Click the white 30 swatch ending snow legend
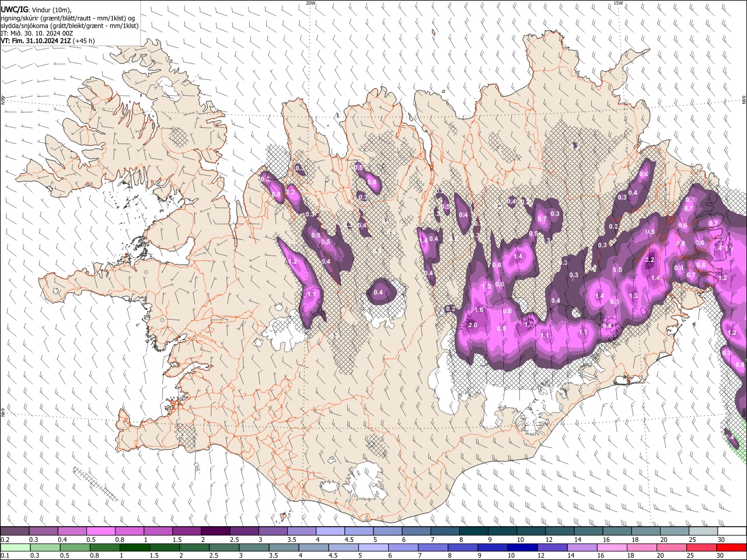This screenshot has width=747, height=560. tap(732, 531)
